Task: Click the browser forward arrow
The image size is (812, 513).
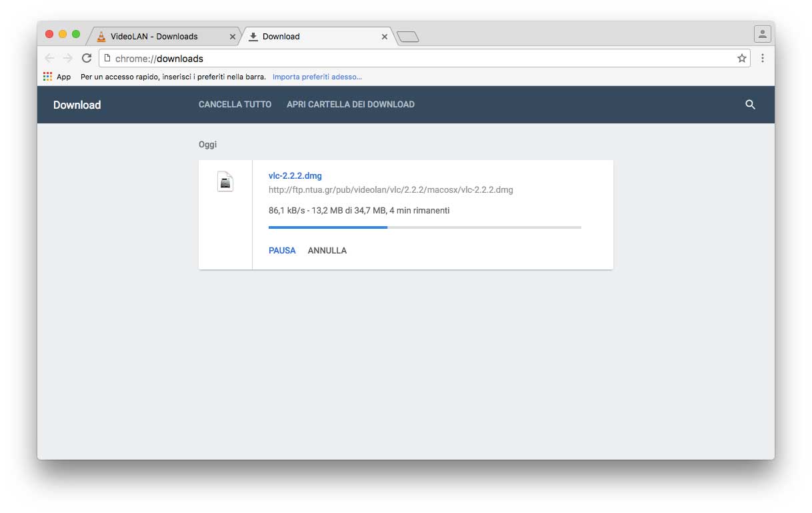Action: point(67,58)
